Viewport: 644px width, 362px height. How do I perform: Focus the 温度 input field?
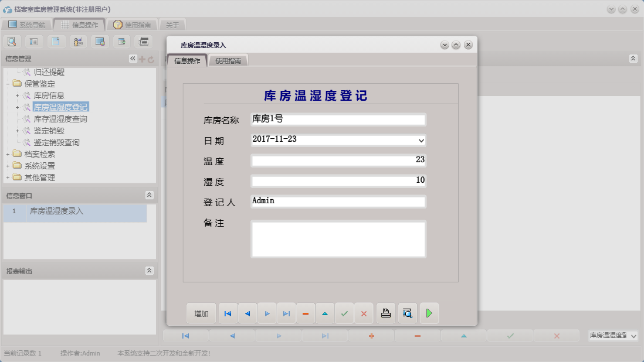[x=338, y=160]
